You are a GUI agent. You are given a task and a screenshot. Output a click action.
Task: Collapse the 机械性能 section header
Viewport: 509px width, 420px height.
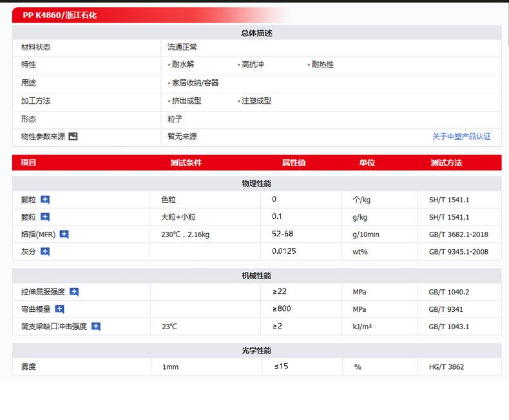[256, 276]
